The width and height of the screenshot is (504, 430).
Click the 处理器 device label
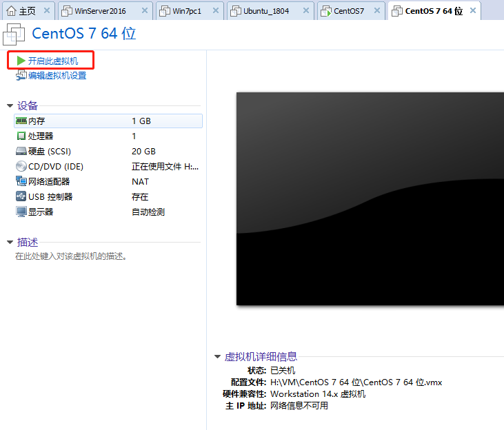coord(41,136)
